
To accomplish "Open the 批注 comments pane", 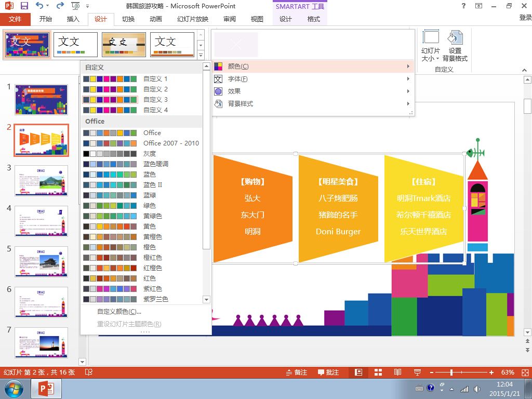I will pyautogui.click(x=328, y=373).
